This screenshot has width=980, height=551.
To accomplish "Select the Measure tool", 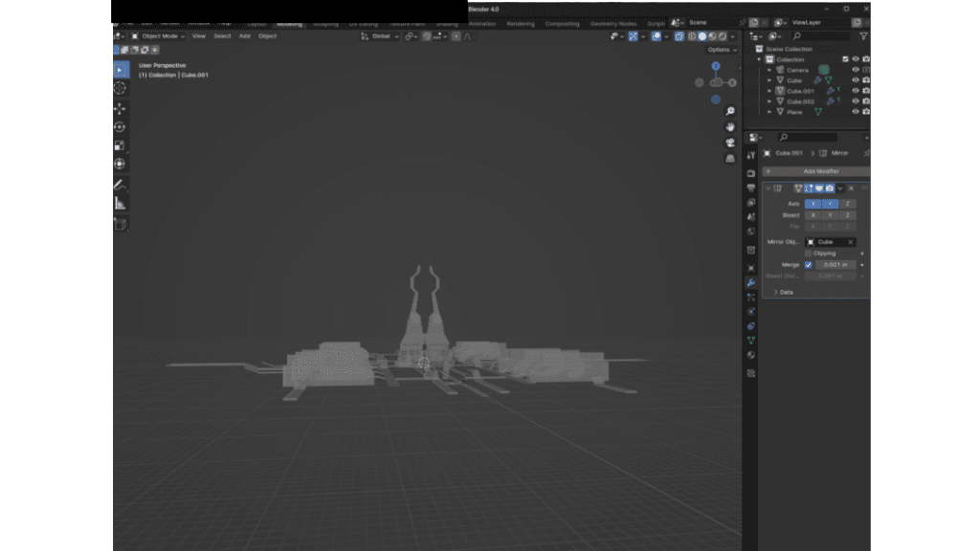I will [x=120, y=203].
